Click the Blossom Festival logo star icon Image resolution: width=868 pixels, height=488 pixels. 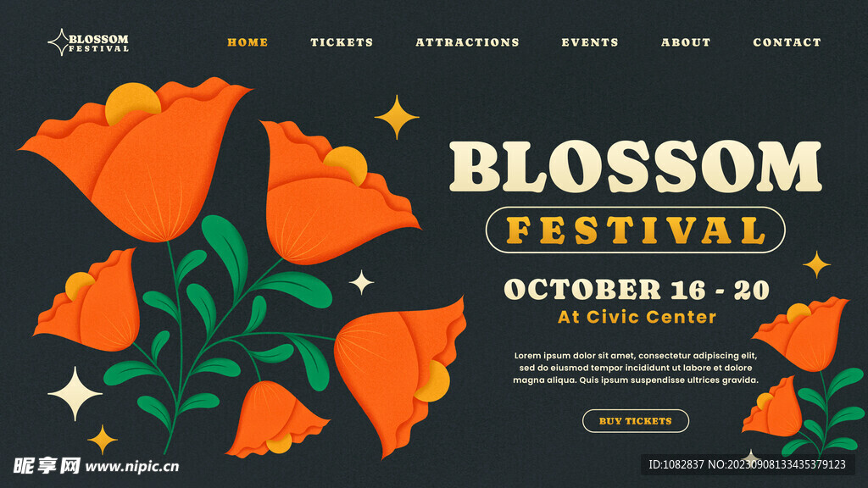click(58, 42)
